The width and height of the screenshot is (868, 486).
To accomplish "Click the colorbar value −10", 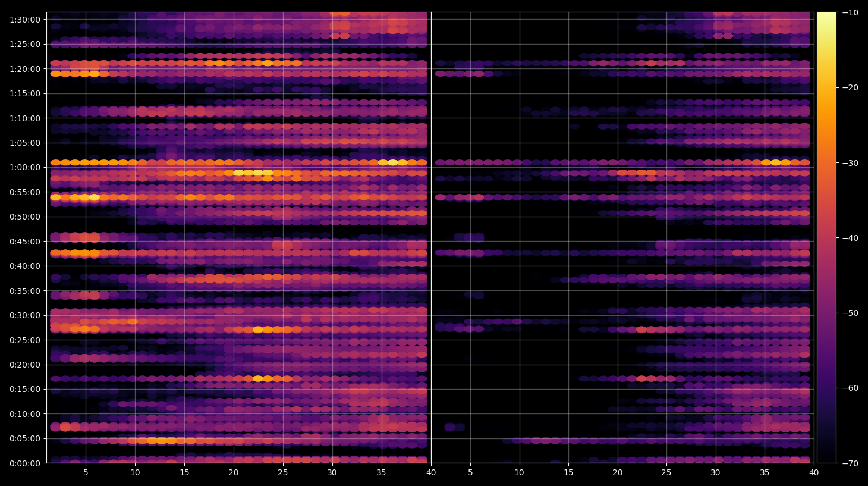I will tap(850, 12).
